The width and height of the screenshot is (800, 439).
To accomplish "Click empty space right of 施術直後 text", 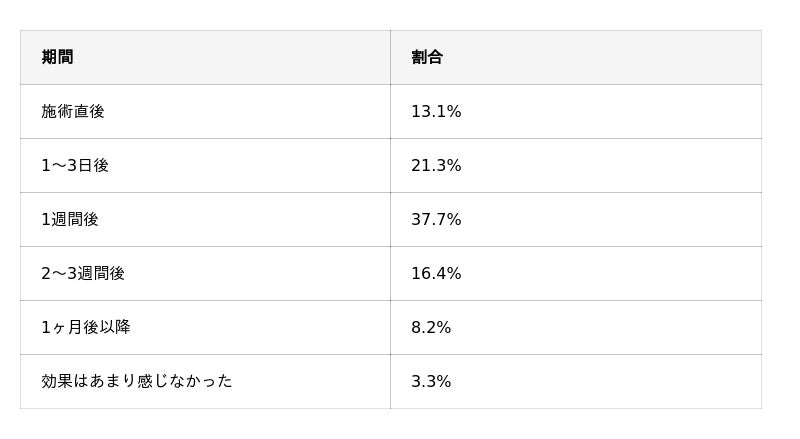I will 250,111.
